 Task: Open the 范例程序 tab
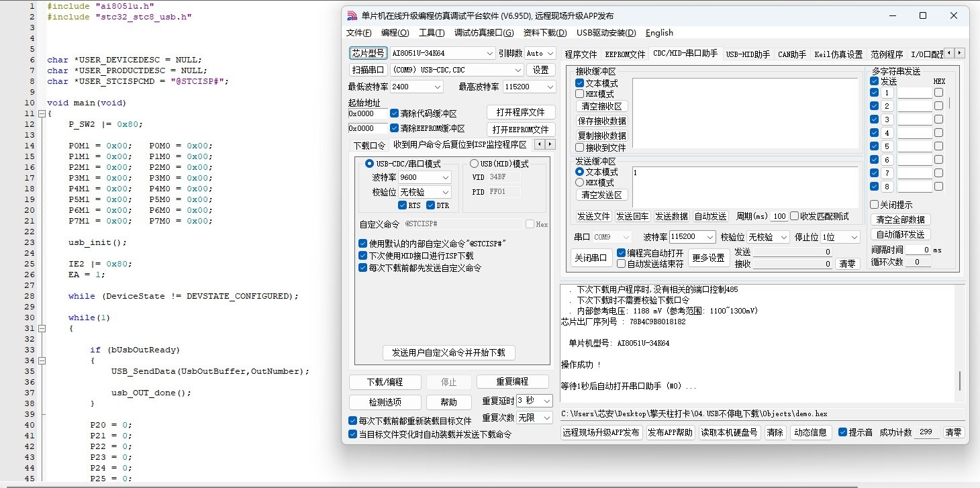click(887, 54)
